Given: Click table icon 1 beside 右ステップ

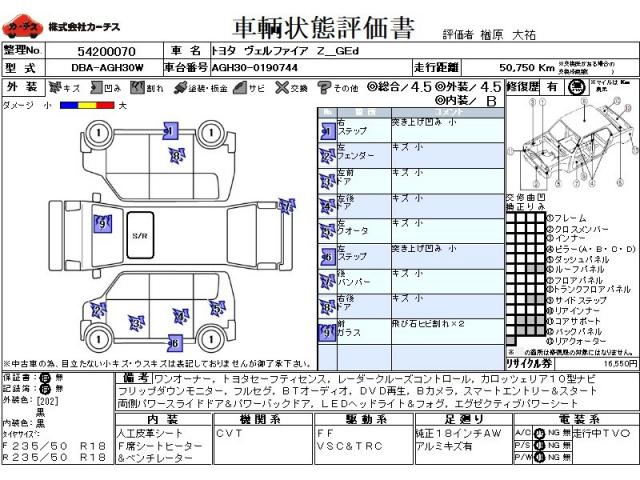Looking at the screenshot, I should [x=327, y=131].
